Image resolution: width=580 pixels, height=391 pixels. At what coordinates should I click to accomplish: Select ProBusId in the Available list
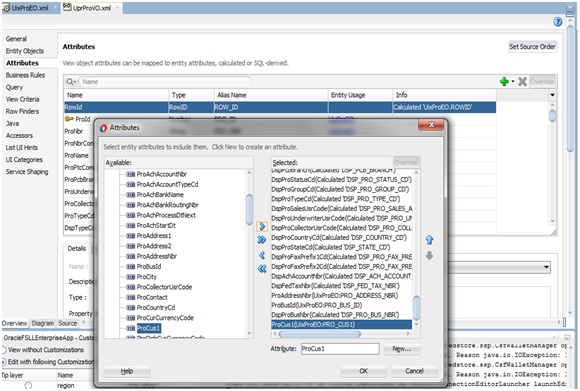149,266
